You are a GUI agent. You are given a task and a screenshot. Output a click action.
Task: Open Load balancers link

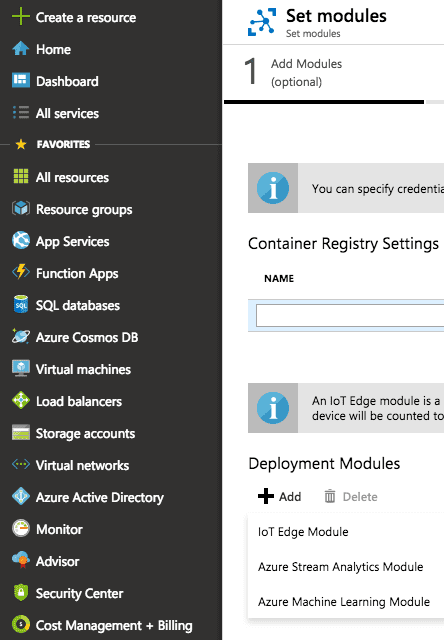pos(79,401)
